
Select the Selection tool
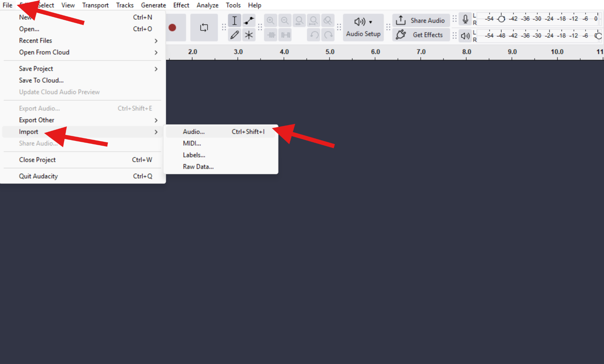point(234,20)
